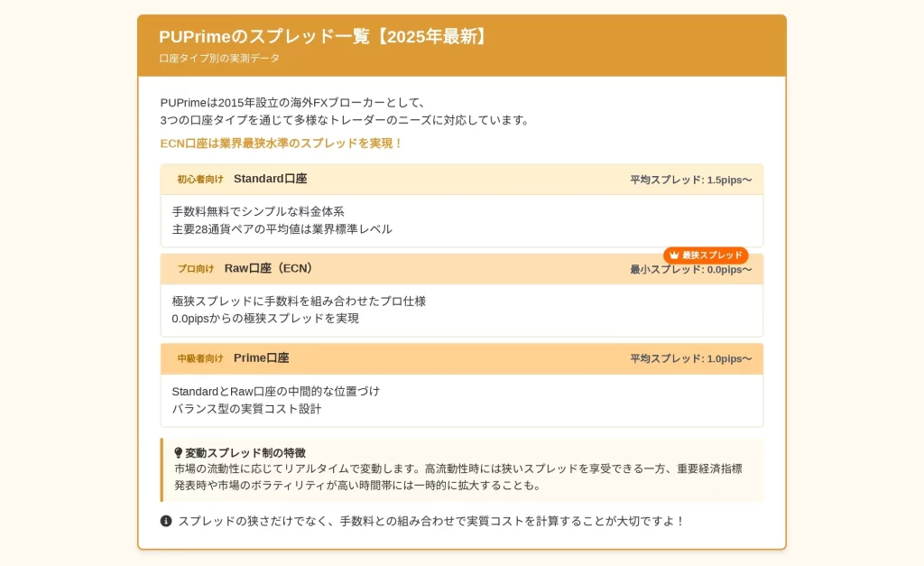Click the subtitle 口座タイプ別の実測データ
Viewport: 924px width, 566px height.
tap(219, 59)
